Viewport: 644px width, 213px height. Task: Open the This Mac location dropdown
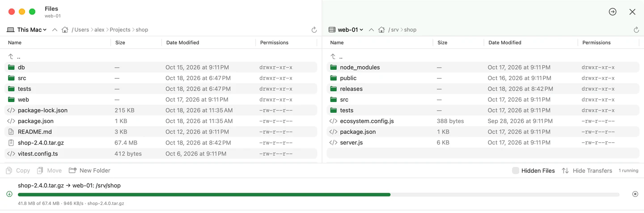pyautogui.click(x=27, y=30)
